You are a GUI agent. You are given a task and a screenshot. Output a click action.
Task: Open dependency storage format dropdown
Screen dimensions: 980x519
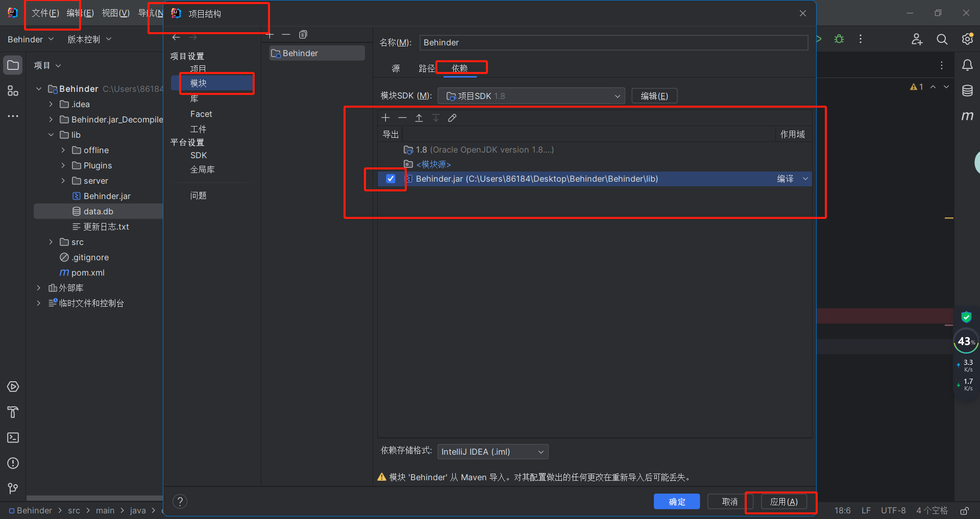pos(493,452)
